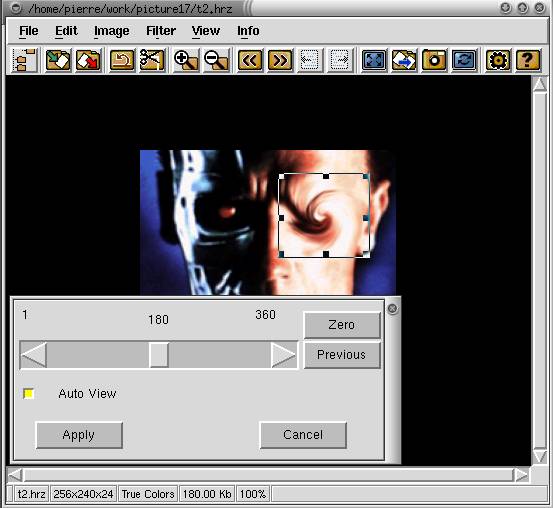Click the vertical scrollbar down arrow
This screenshot has width=553, height=508.
click(540, 457)
